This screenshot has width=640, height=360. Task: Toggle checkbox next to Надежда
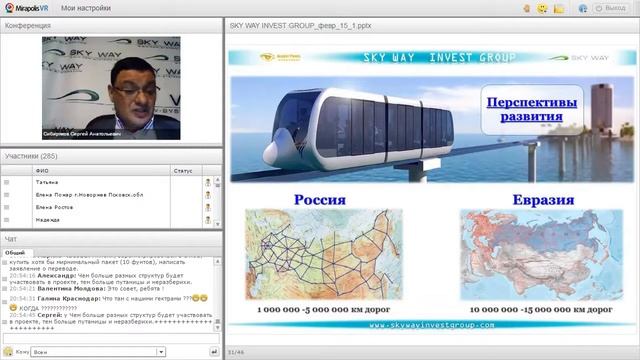point(6,220)
